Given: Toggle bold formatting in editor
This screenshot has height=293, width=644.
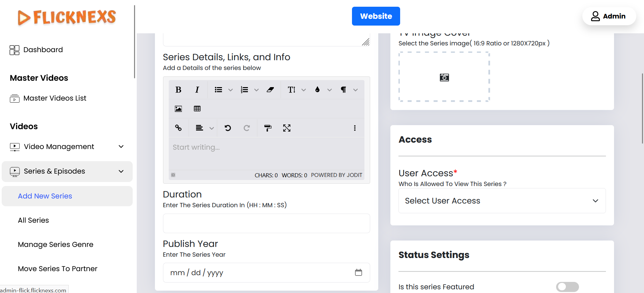Looking at the screenshot, I should (x=179, y=90).
